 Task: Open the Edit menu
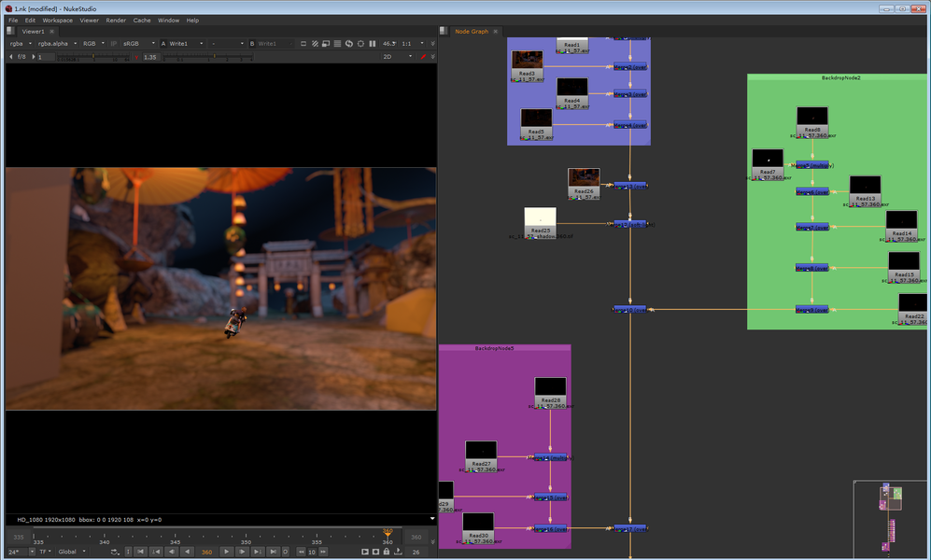click(x=30, y=21)
